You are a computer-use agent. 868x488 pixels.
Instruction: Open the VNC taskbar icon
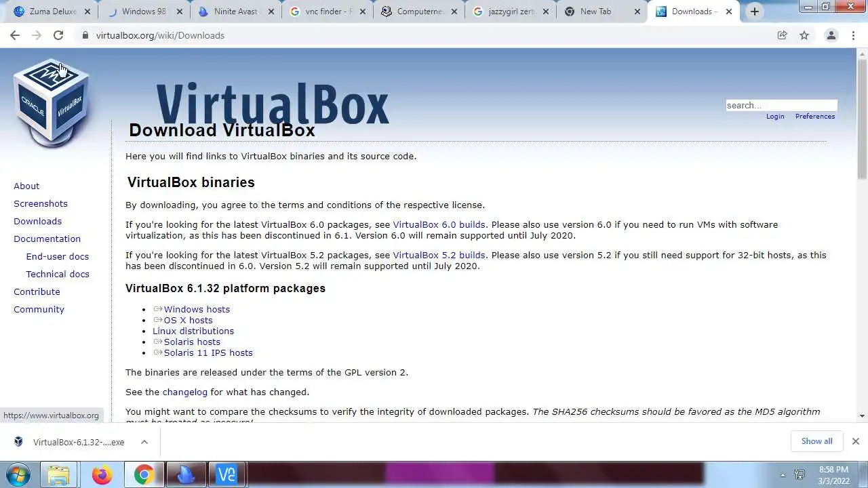point(226,474)
